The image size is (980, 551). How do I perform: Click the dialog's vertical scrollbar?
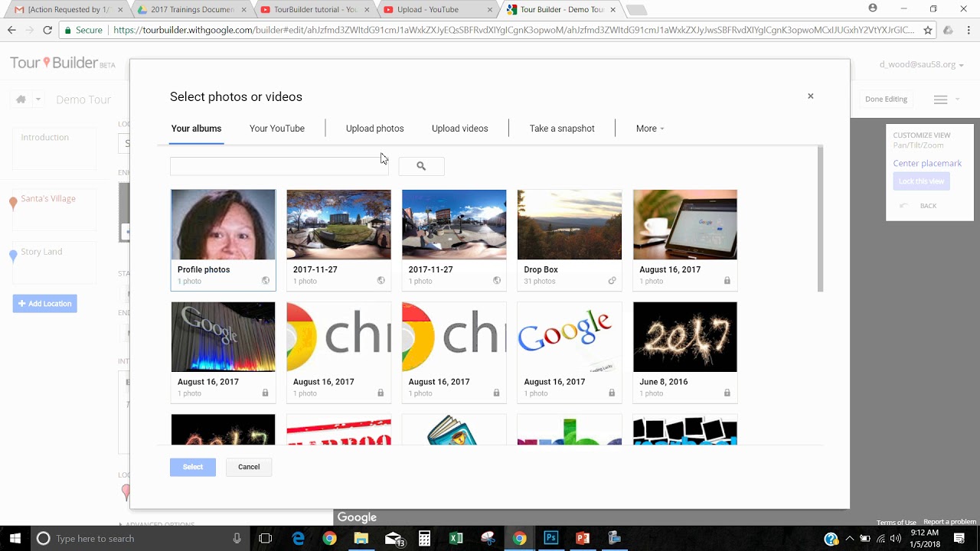(820, 219)
